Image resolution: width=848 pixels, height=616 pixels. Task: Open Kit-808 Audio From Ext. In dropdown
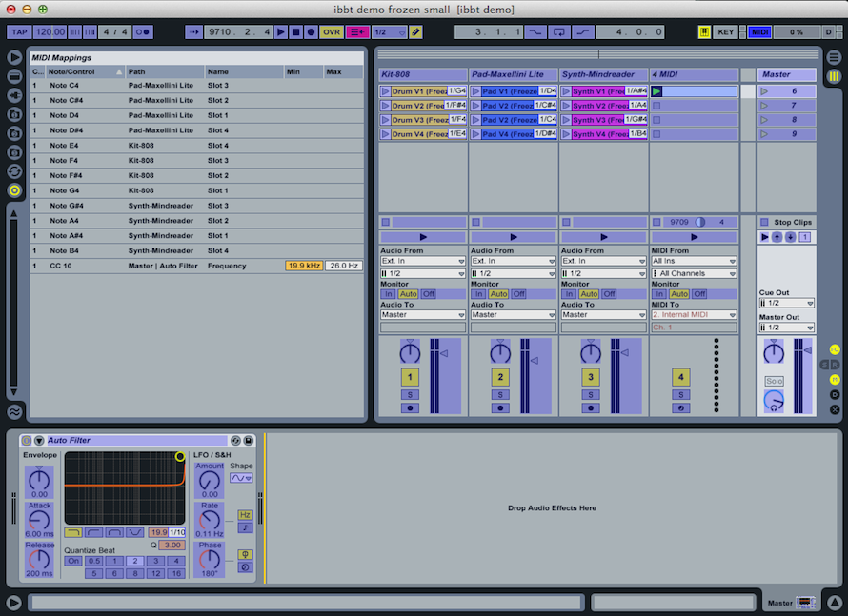pos(420,261)
